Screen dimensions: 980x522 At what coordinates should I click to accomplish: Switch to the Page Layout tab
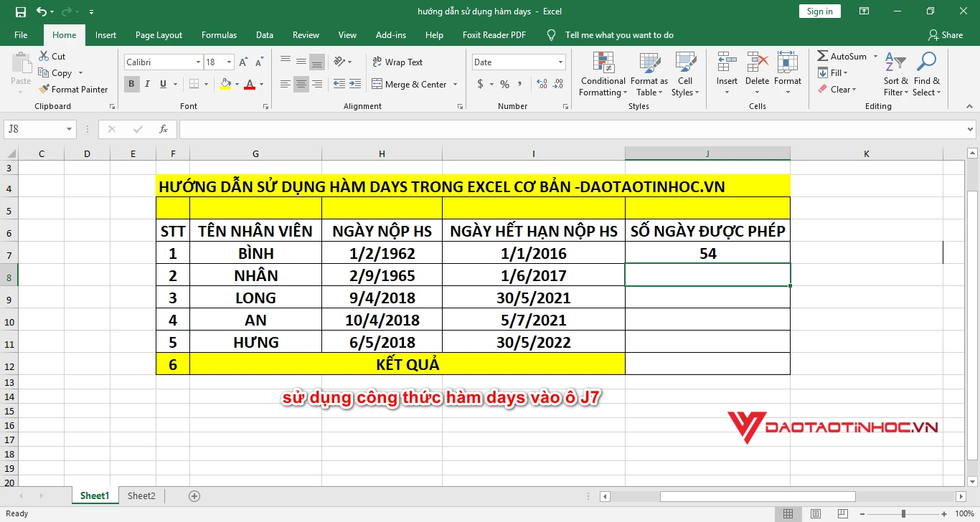(159, 35)
